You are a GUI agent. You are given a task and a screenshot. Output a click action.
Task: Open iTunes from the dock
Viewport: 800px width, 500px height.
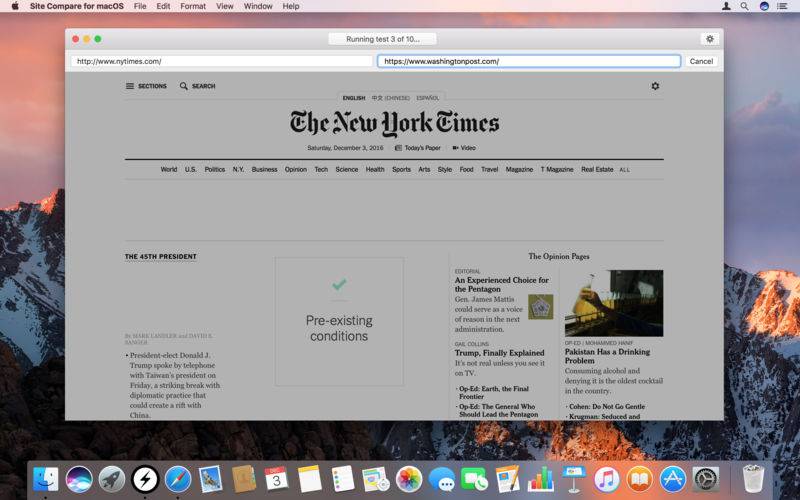(x=607, y=480)
